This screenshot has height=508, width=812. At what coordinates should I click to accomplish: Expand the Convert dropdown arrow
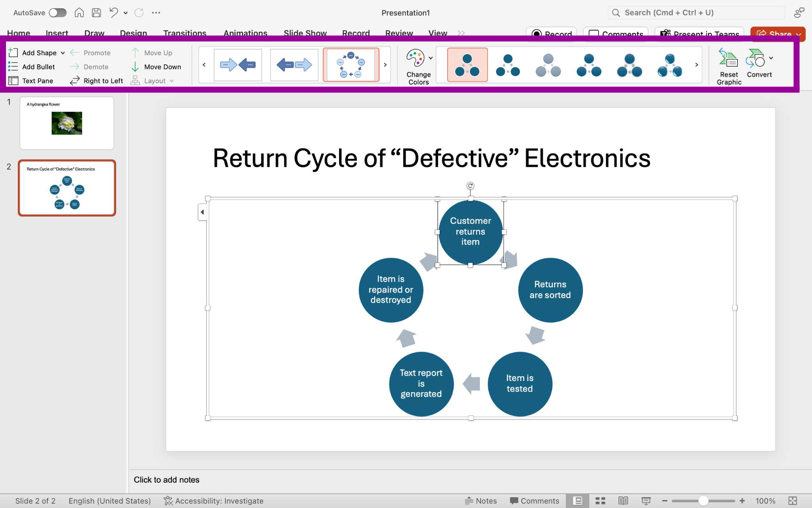771,58
